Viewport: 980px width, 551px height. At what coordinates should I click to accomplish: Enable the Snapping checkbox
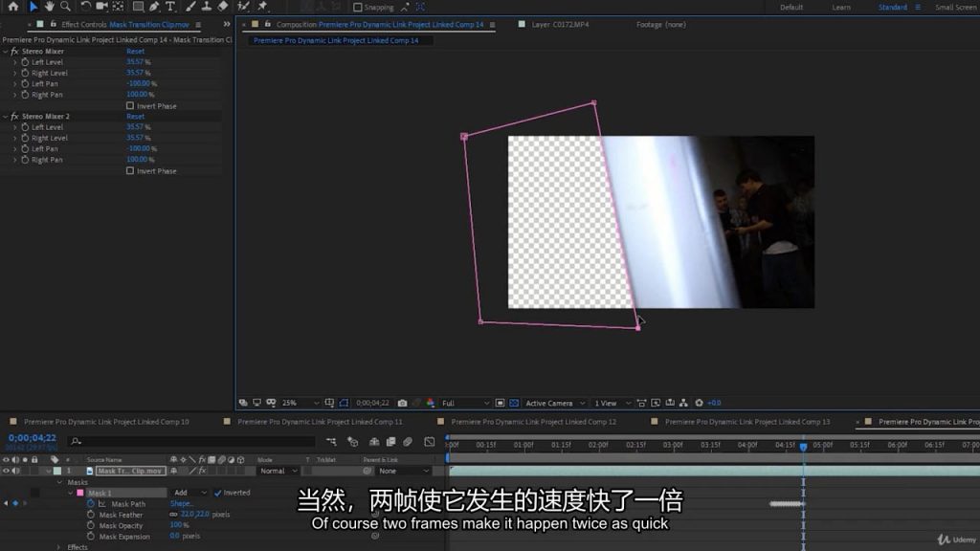point(358,8)
